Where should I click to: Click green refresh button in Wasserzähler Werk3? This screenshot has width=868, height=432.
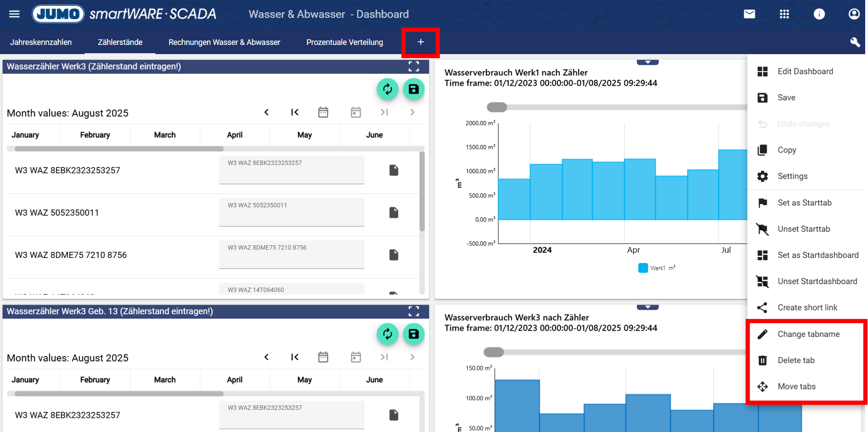point(387,89)
